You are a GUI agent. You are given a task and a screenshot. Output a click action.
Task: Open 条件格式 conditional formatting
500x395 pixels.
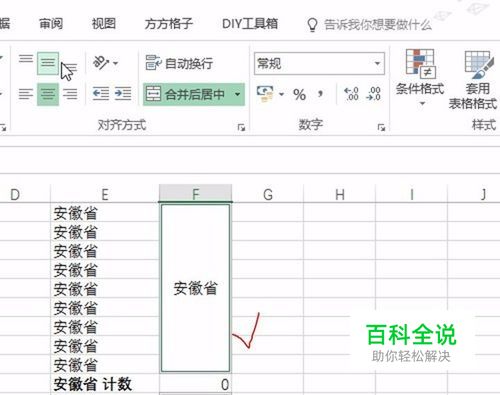coord(420,78)
